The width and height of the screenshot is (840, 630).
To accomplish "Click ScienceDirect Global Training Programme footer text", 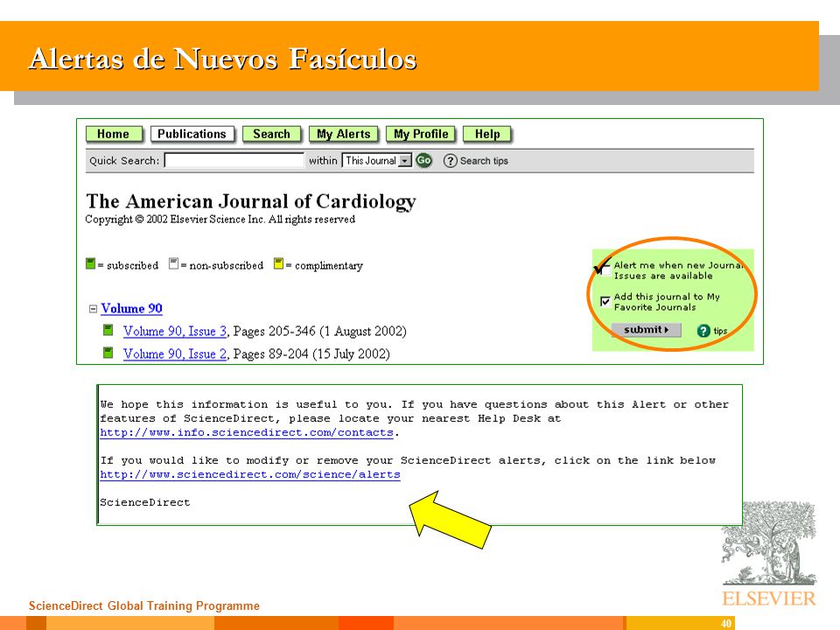I will tap(144, 605).
